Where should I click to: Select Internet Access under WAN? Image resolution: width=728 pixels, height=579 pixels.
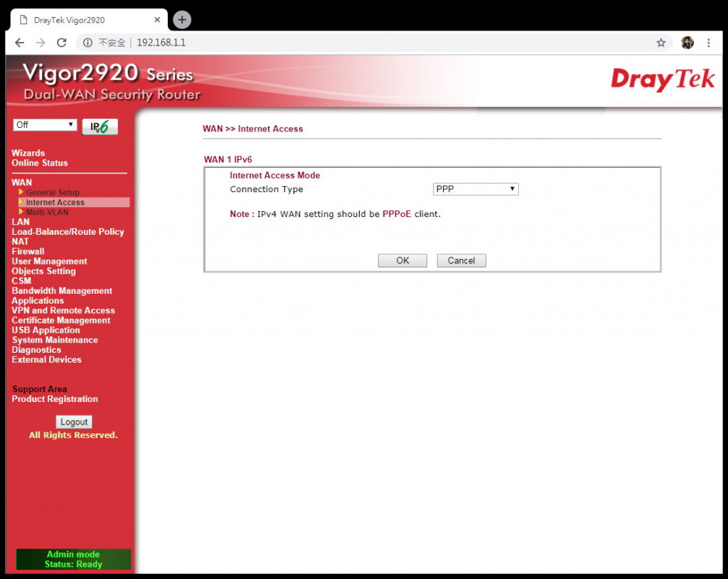click(x=55, y=202)
